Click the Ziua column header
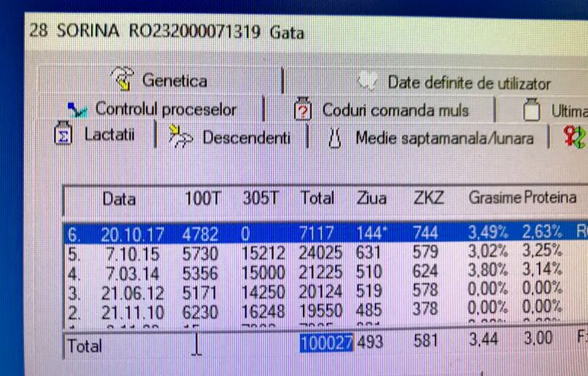The width and height of the screenshot is (588, 376). pyautogui.click(x=371, y=198)
